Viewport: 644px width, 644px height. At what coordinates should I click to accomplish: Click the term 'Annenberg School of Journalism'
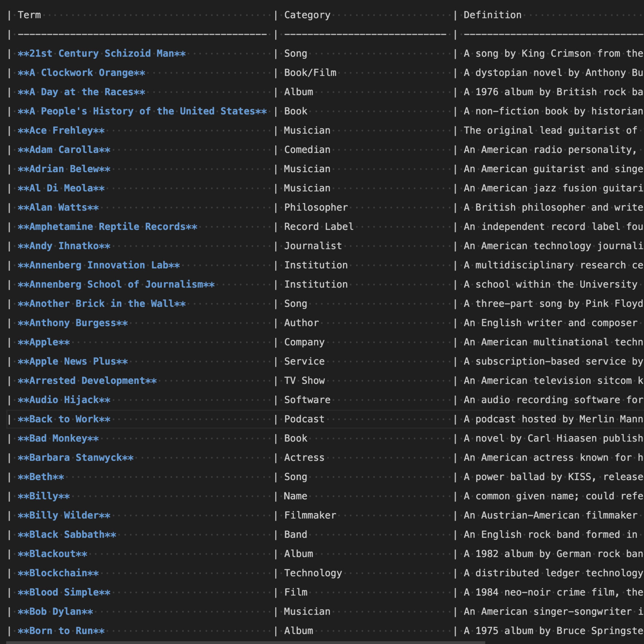pos(116,284)
